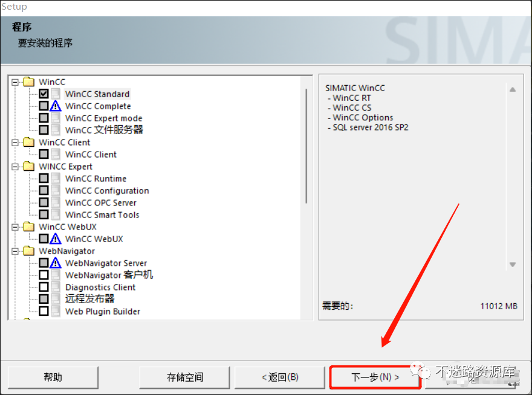
Task: Go back with the 返回(B) button
Action: [x=280, y=377]
